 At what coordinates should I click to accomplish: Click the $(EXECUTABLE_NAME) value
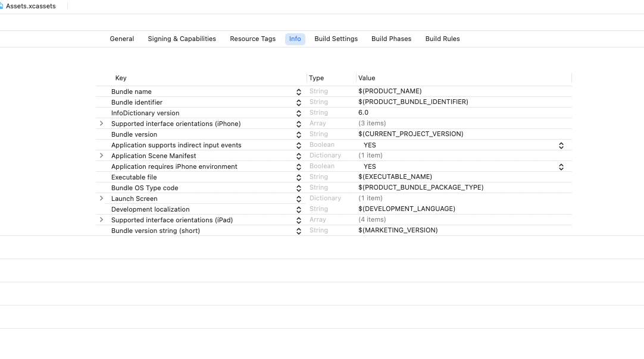click(395, 177)
